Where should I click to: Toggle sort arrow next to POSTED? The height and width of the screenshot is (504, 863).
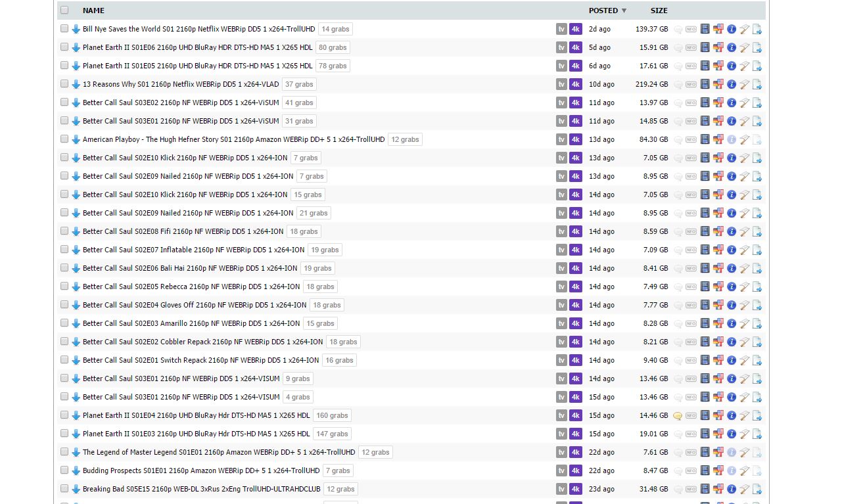tap(624, 11)
